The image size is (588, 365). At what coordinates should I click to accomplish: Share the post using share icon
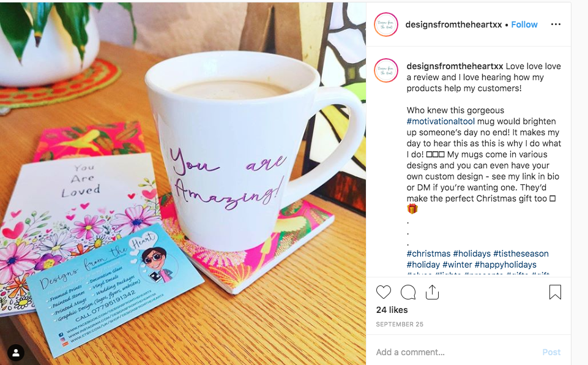point(432,292)
